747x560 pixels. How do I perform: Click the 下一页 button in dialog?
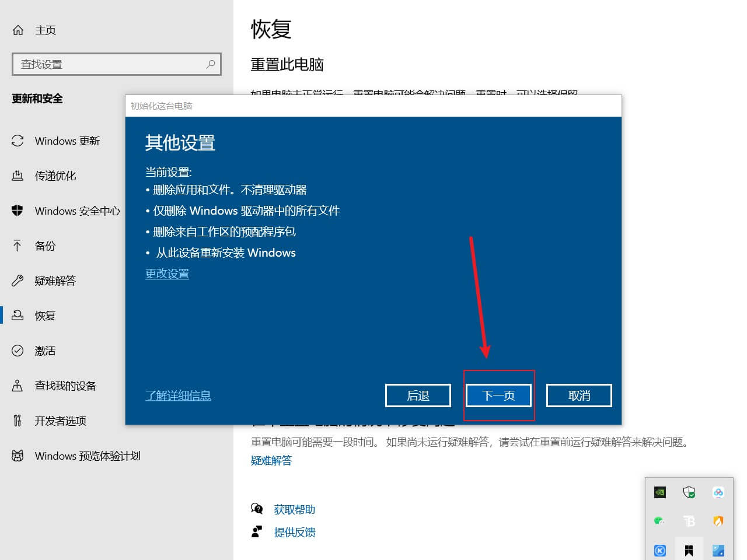click(x=498, y=395)
